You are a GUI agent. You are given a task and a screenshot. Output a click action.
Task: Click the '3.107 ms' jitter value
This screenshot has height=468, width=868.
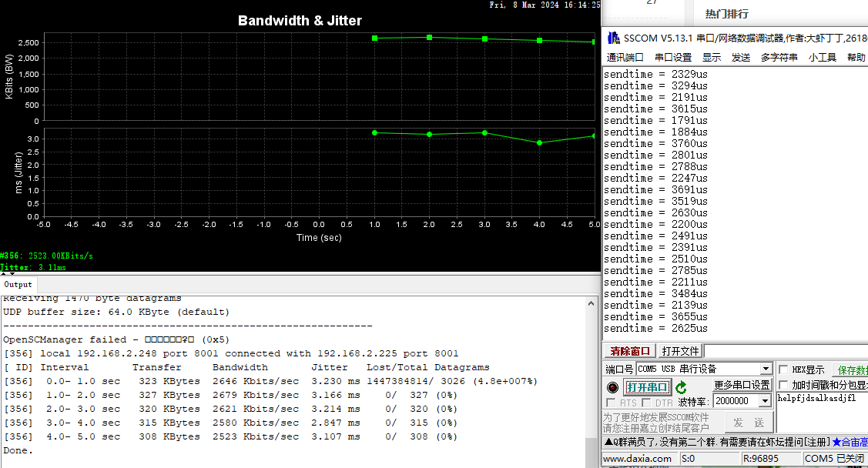click(x=336, y=436)
